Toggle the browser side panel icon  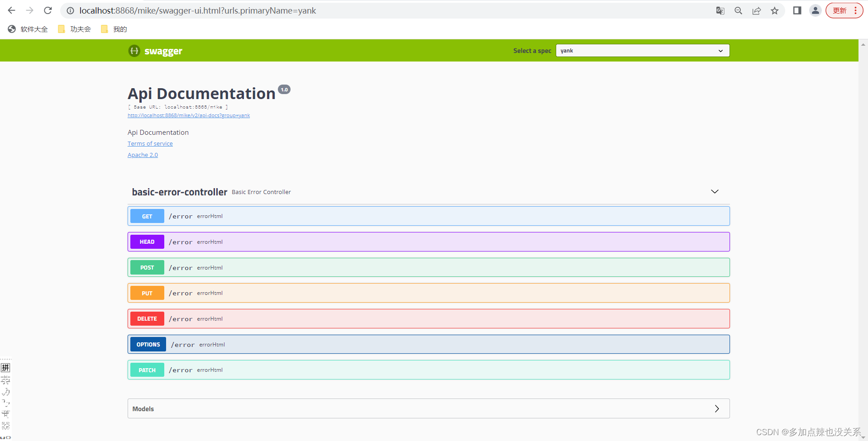[x=797, y=10]
